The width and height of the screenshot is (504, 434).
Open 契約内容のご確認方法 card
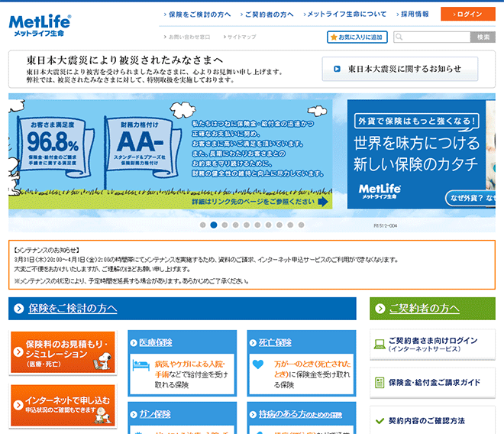pyautogui.click(x=432, y=420)
